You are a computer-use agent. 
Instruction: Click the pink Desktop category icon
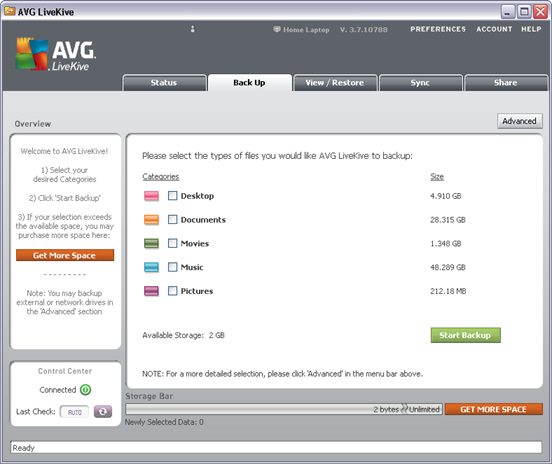pos(151,196)
